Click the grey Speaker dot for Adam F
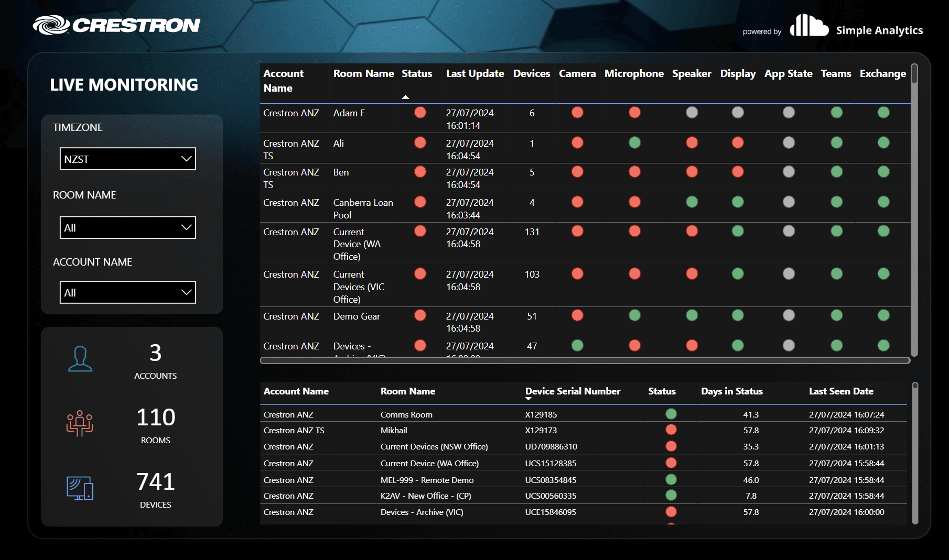The width and height of the screenshot is (949, 560). pos(692,112)
